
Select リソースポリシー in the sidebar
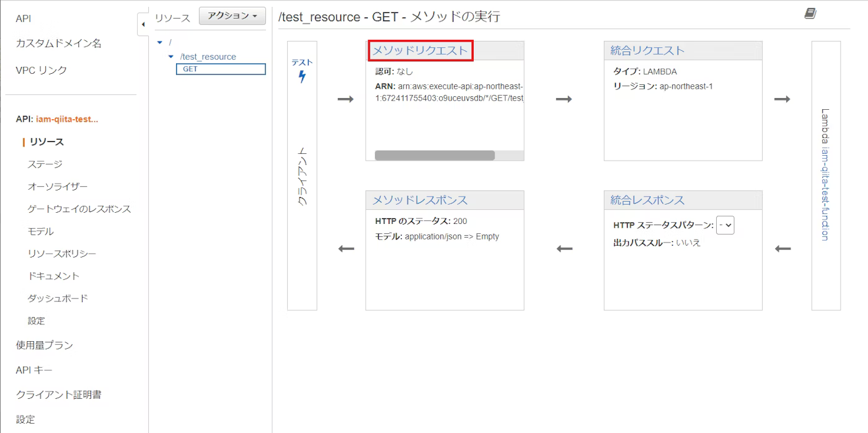point(61,254)
